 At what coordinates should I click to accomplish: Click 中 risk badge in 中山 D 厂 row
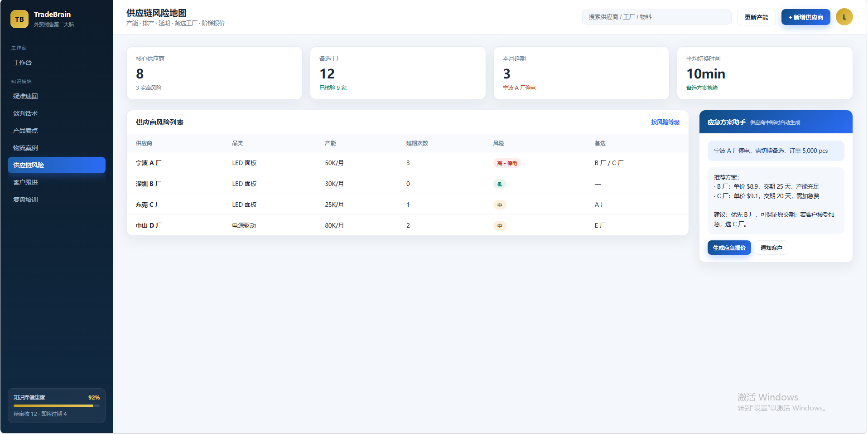click(500, 226)
